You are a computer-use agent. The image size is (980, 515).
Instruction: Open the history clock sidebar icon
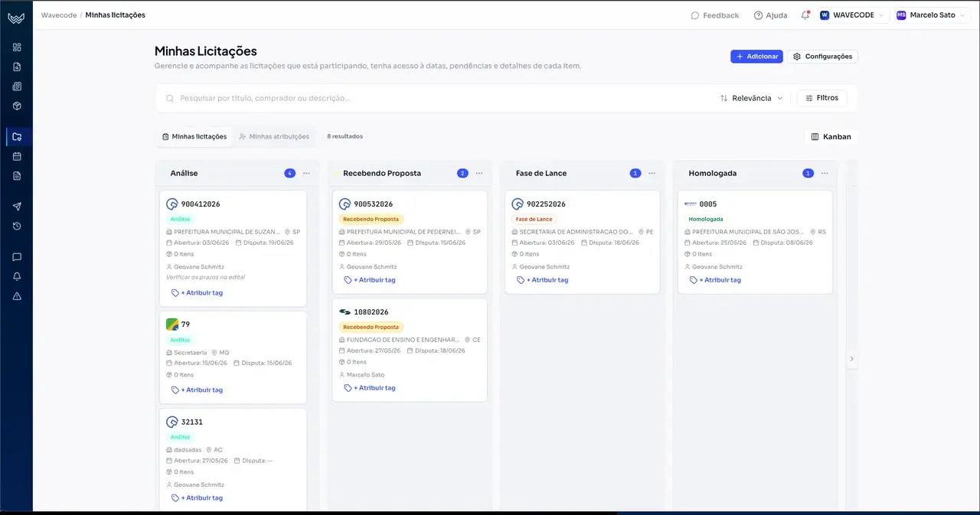click(17, 226)
